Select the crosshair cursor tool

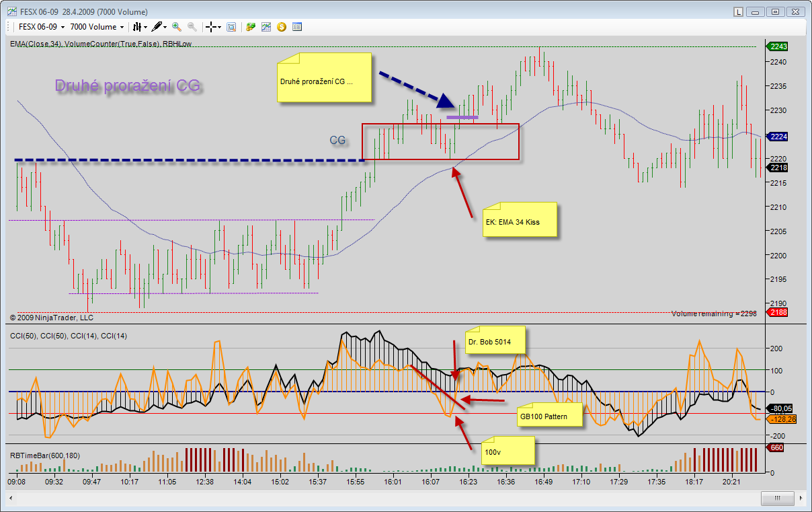click(x=212, y=27)
